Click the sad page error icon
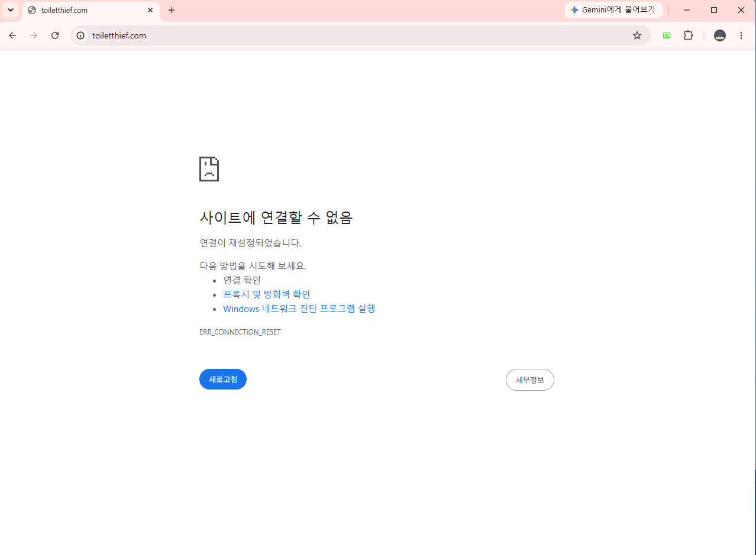Viewport: 756px width, 555px height. tap(209, 169)
